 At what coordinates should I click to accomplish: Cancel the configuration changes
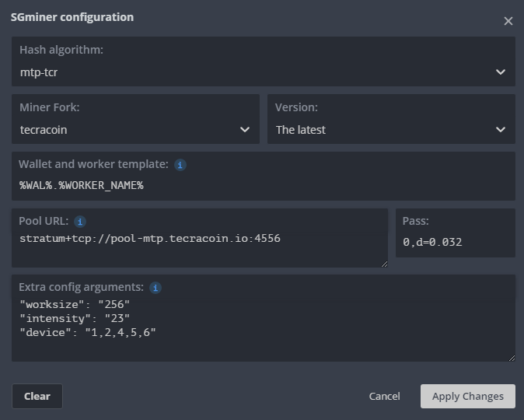click(x=384, y=396)
